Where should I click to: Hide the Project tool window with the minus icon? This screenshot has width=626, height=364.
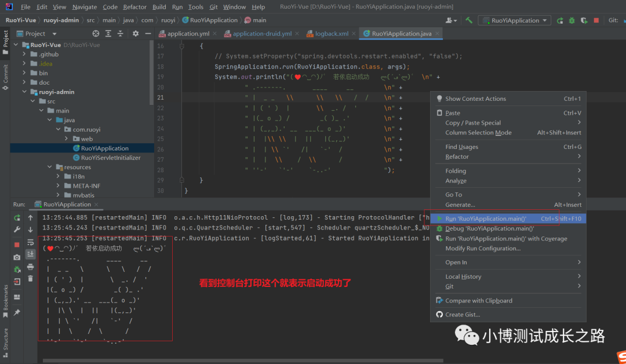click(x=148, y=34)
